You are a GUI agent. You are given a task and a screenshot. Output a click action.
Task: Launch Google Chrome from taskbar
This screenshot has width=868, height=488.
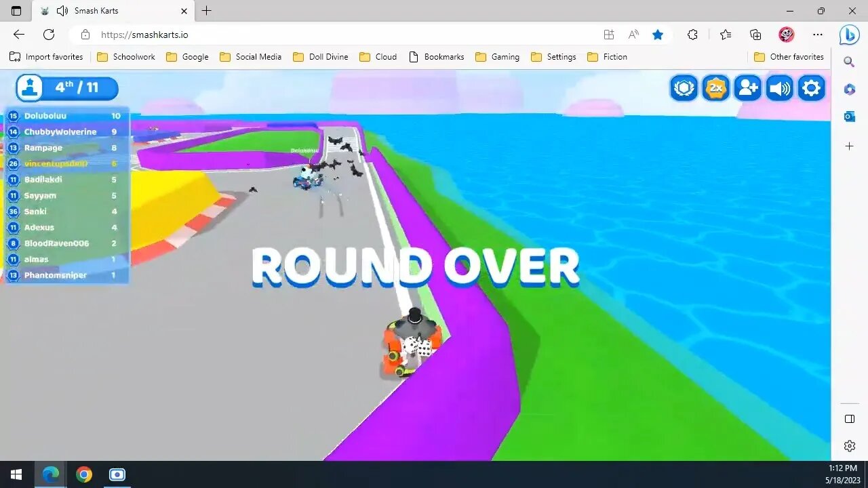[x=84, y=474]
